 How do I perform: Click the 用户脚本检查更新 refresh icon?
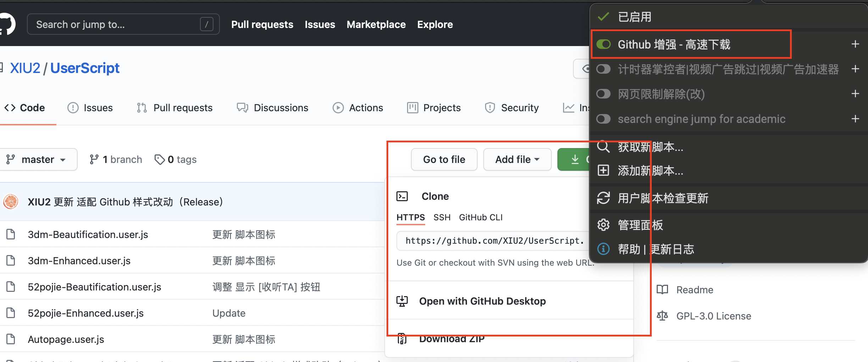pos(603,198)
